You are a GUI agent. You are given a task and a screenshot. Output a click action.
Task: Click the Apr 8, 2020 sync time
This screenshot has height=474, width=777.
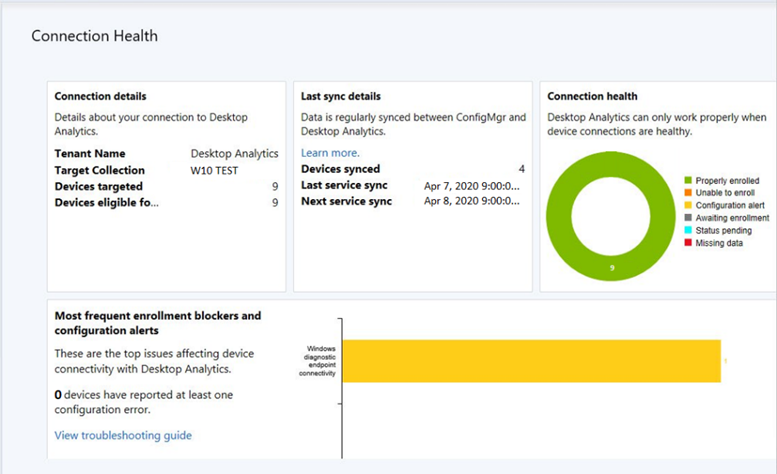click(472, 201)
